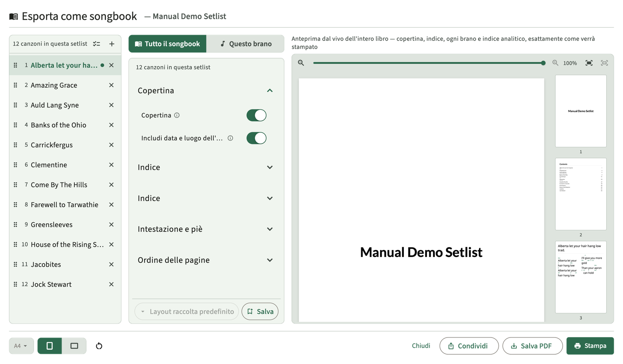The height and width of the screenshot is (364, 623).
Task: Remove Clementine from the setlist
Action: [x=111, y=165]
